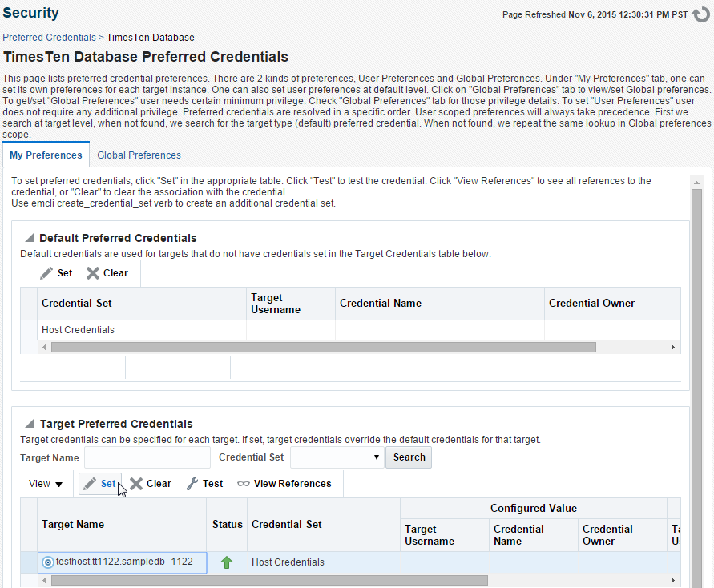Viewport: 714px width, 588px height.
Task: Collapse the Default Preferred Credentials section
Action: (30, 238)
